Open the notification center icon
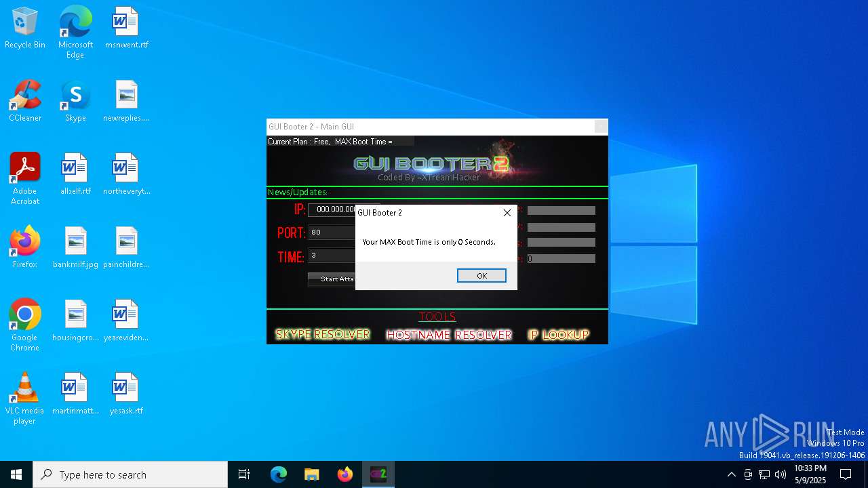The height and width of the screenshot is (488, 868). [846, 474]
